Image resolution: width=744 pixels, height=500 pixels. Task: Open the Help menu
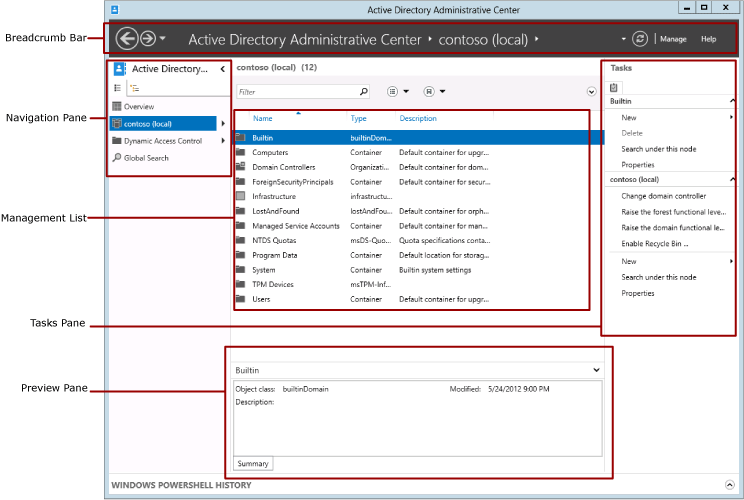click(x=708, y=39)
